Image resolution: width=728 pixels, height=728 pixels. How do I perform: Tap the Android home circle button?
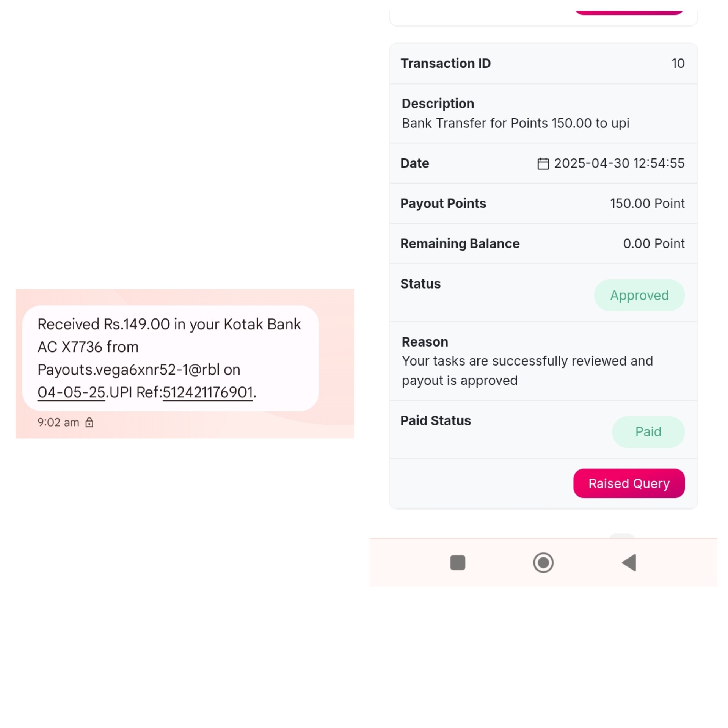point(543,562)
